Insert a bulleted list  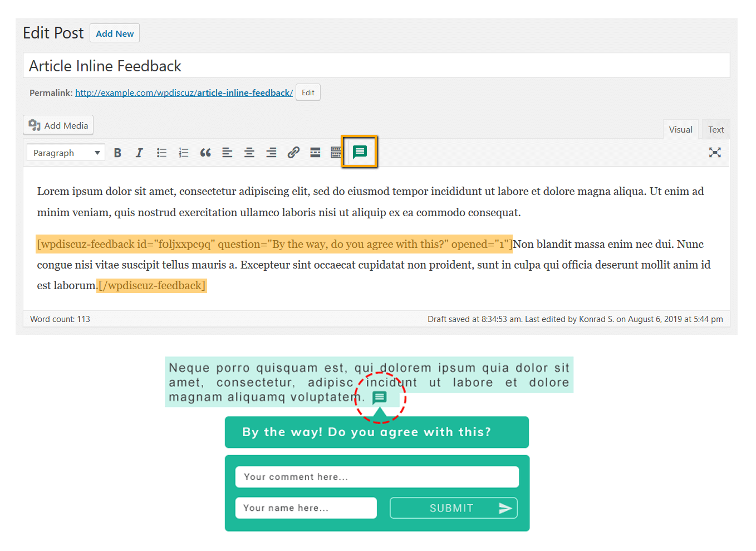pyautogui.click(x=161, y=153)
